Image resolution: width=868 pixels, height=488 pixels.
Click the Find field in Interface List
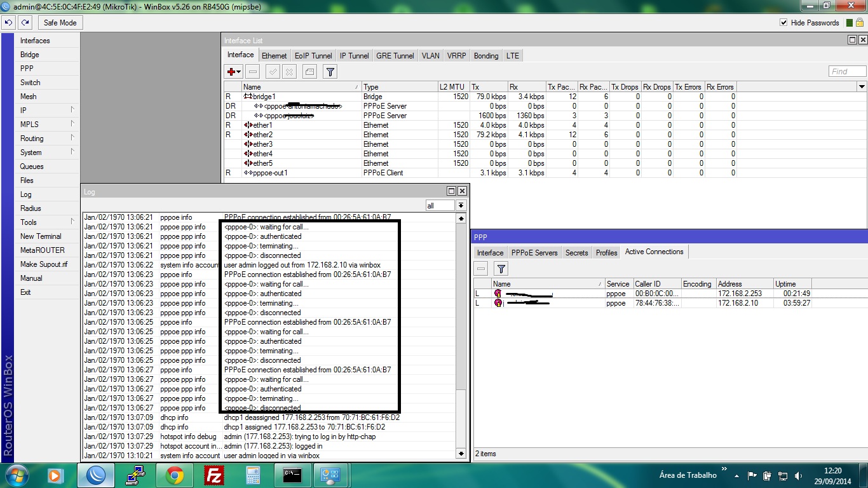pyautogui.click(x=847, y=72)
